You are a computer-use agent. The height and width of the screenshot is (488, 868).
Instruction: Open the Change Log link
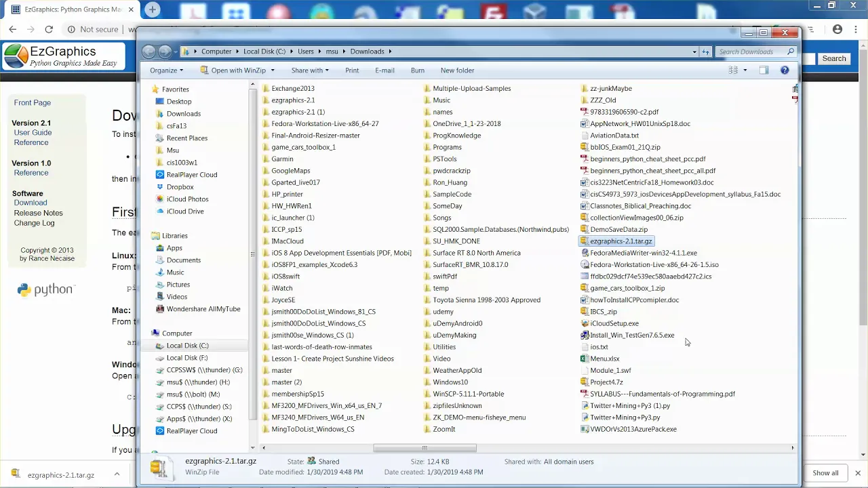click(34, 223)
